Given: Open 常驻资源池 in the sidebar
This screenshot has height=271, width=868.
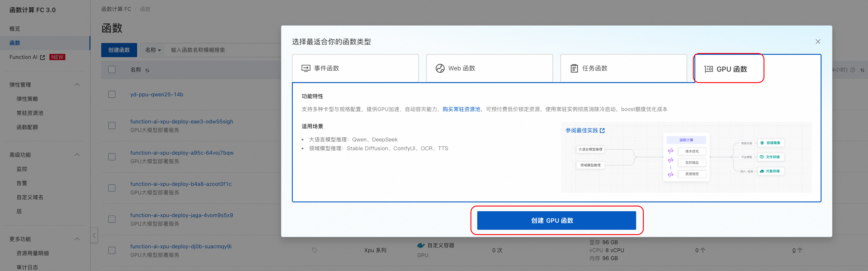Looking at the screenshot, I should (x=30, y=113).
